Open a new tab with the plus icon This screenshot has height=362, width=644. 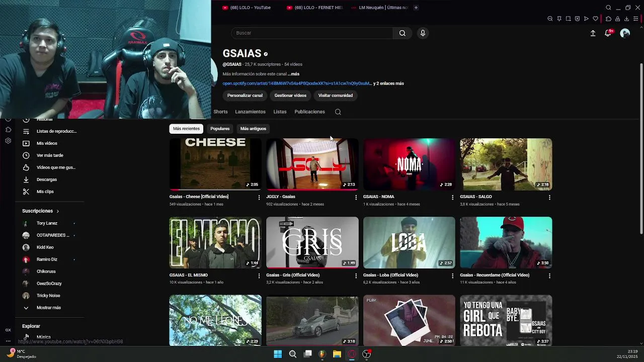point(416,8)
